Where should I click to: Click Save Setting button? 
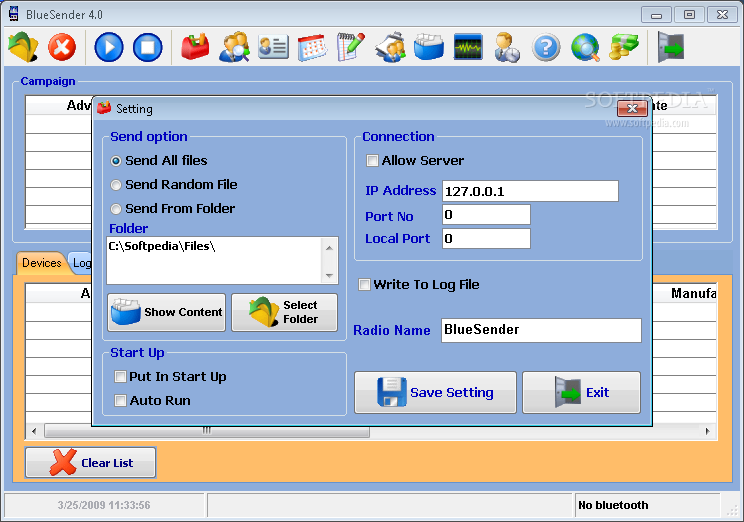coord(436,392)
